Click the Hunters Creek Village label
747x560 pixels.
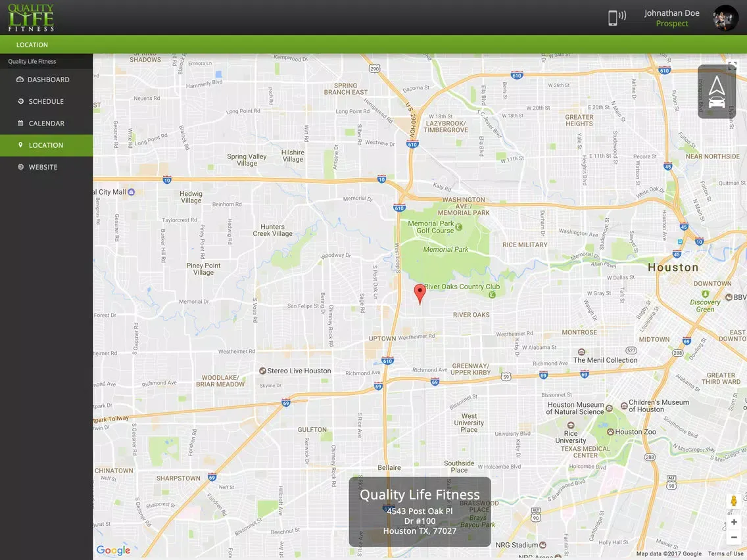[x=272, y=231]
